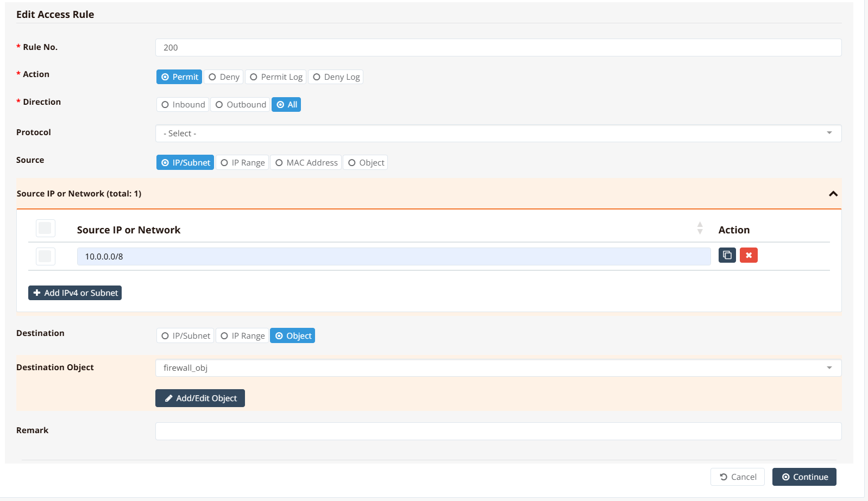Delete the 10.0.0.0/8 source entry
Screen dimensions: 868x501
pos(749,255)
